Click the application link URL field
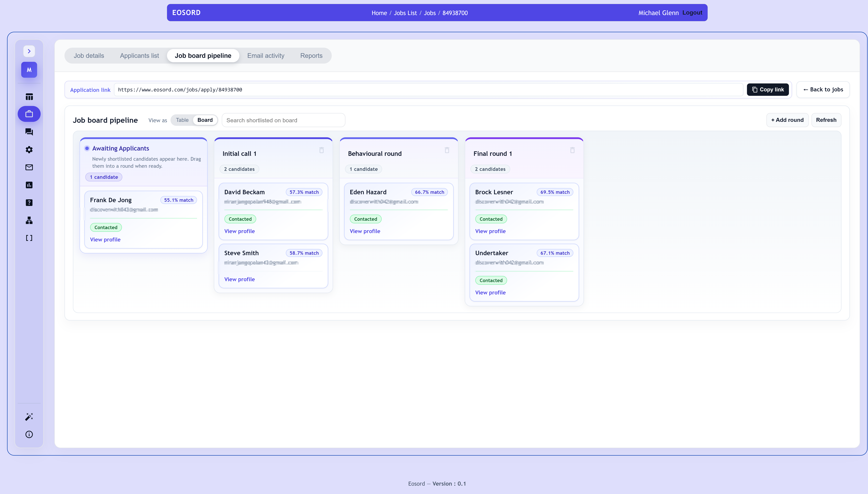868x494 pixels. (428, 90)
